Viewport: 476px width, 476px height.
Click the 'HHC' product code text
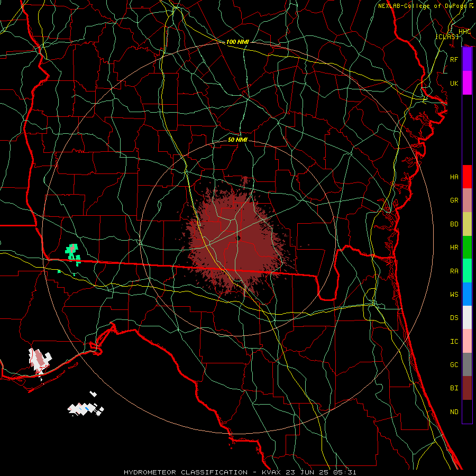click(464, 31)
